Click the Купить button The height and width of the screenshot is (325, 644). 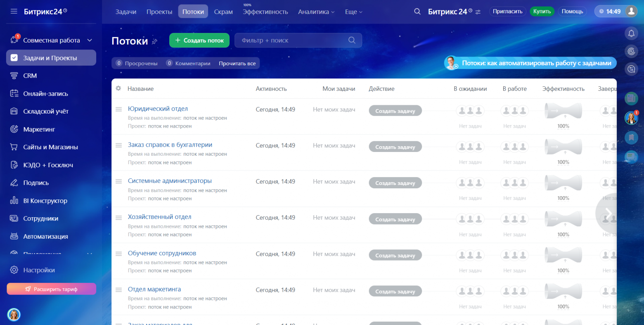pyautogui.click(x=542, y=12)
